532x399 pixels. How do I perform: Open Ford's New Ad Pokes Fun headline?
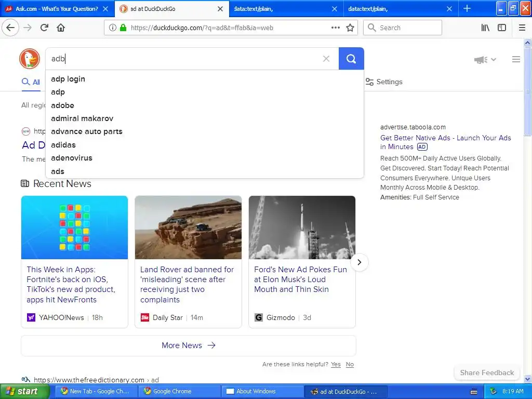click(301, 279)
